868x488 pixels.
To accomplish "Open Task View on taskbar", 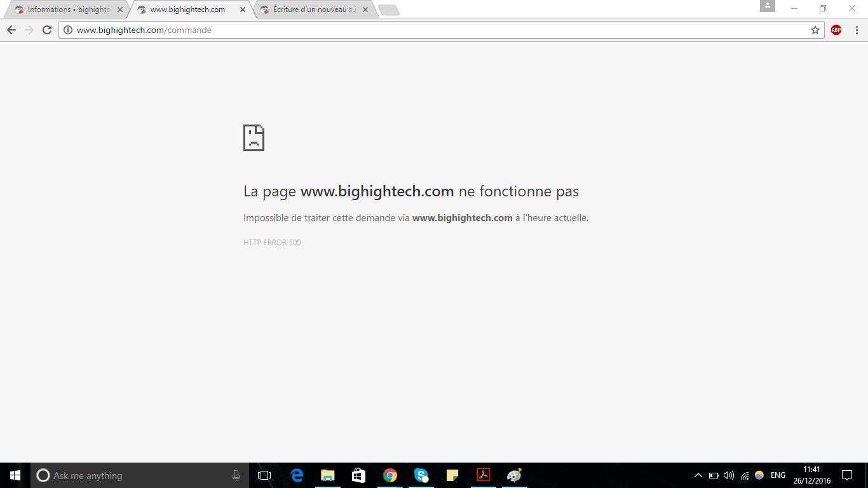I will coord(264,475).
